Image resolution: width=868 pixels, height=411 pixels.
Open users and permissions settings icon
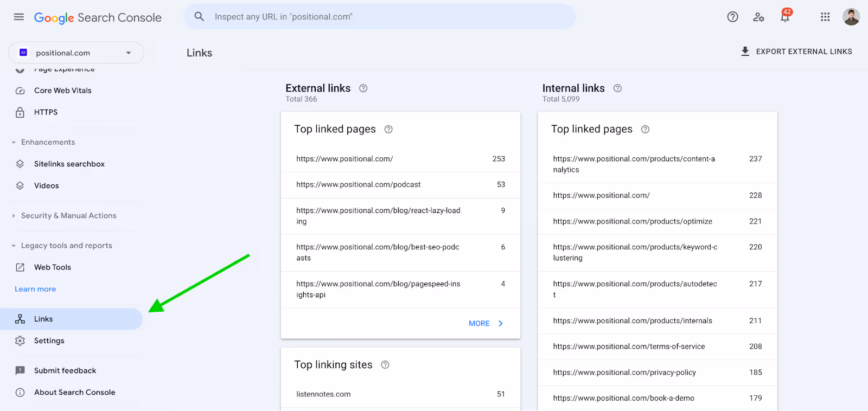coord(758,17)
